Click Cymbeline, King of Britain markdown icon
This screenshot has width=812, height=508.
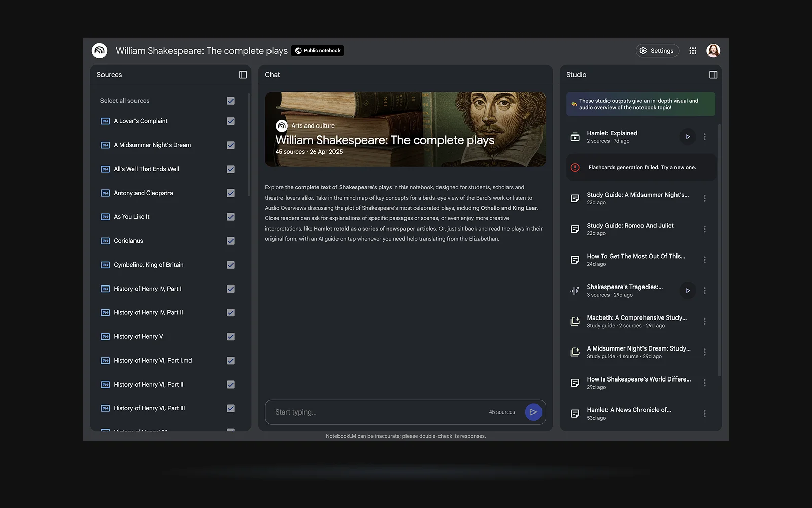[x=105, y=265]
